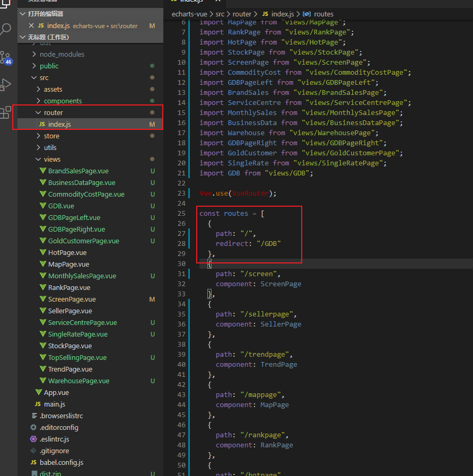Expand the store folder
This screenshot has height=476, width=473.
click(x=38, y=136)
